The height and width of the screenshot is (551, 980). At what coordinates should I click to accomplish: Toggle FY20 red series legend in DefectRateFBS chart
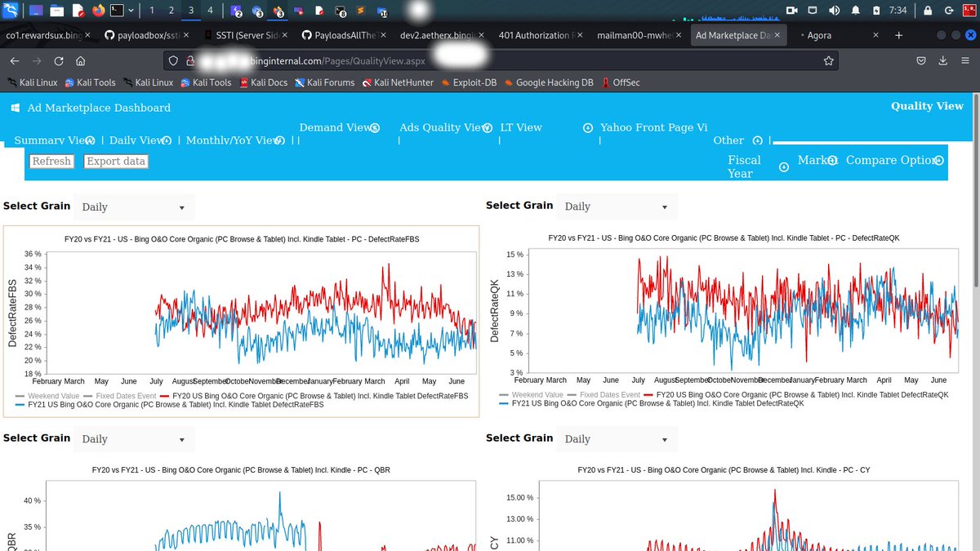click(x=314, y=395)
